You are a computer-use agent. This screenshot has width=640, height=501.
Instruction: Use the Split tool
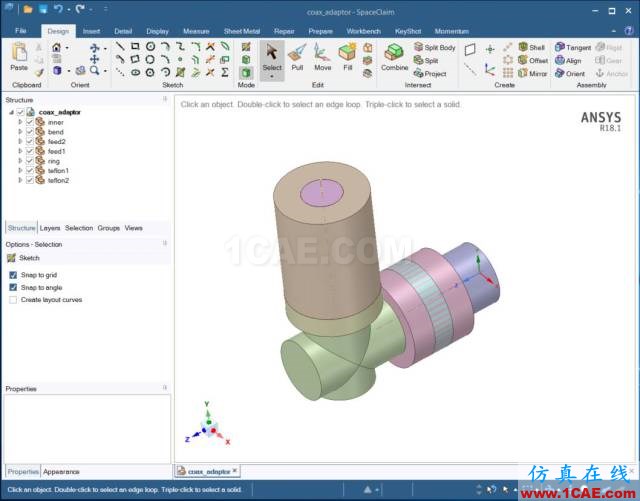426,60
